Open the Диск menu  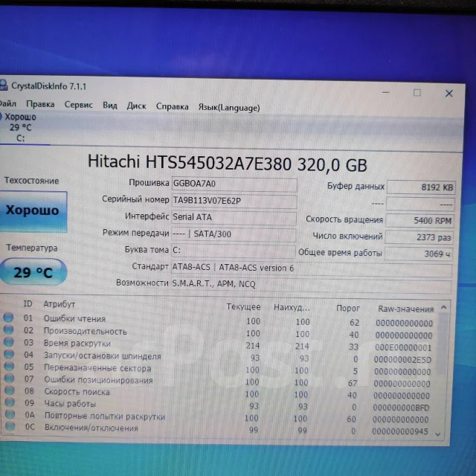pyautogui.click(x=136, y=106)
